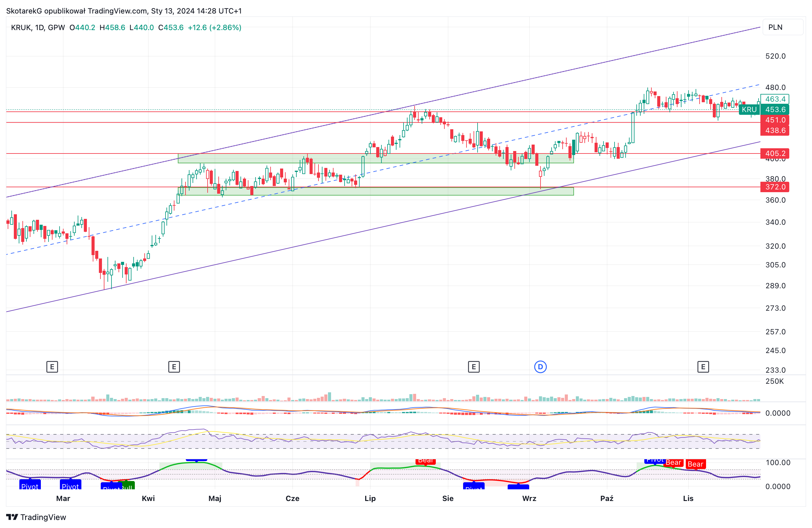Click the 463.4 price label

click(x=775, y=99)
